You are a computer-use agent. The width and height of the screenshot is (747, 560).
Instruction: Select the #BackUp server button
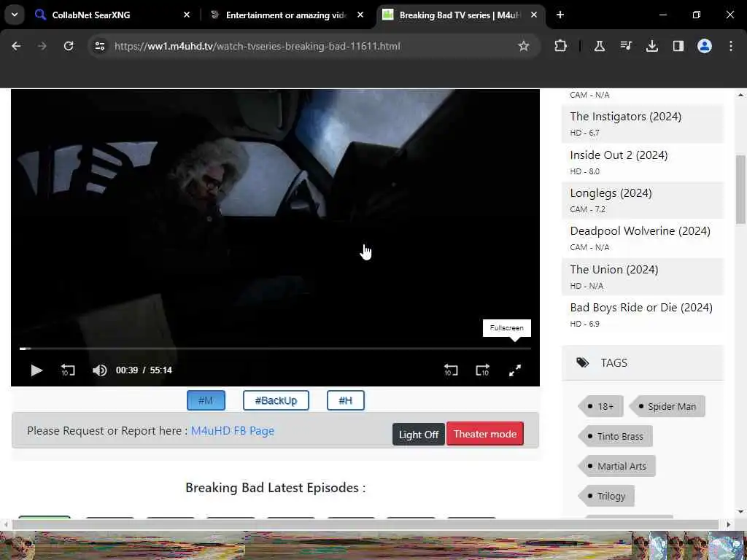276,400
